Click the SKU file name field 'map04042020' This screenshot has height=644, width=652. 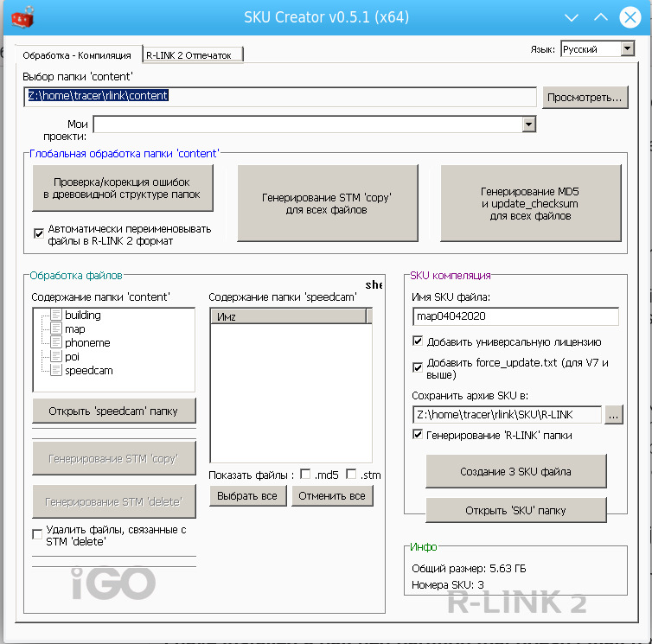point(515,316)
